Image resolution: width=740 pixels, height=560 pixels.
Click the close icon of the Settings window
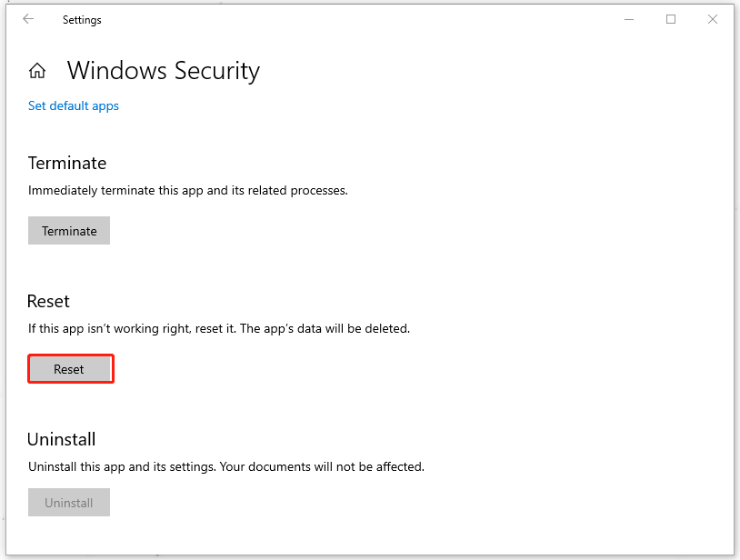tap(713, 18)
